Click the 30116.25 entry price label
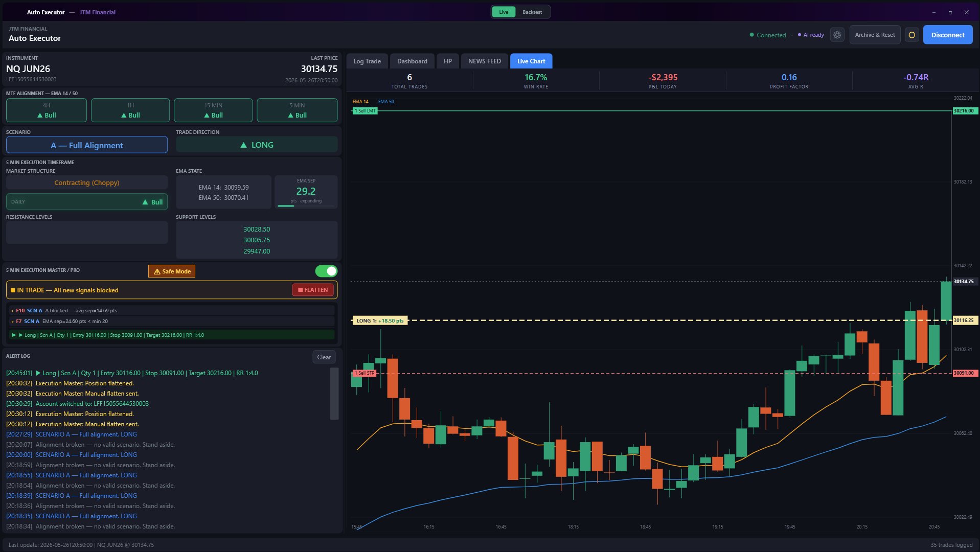Viewport: 980px width, 552px height. click(964, 320)
